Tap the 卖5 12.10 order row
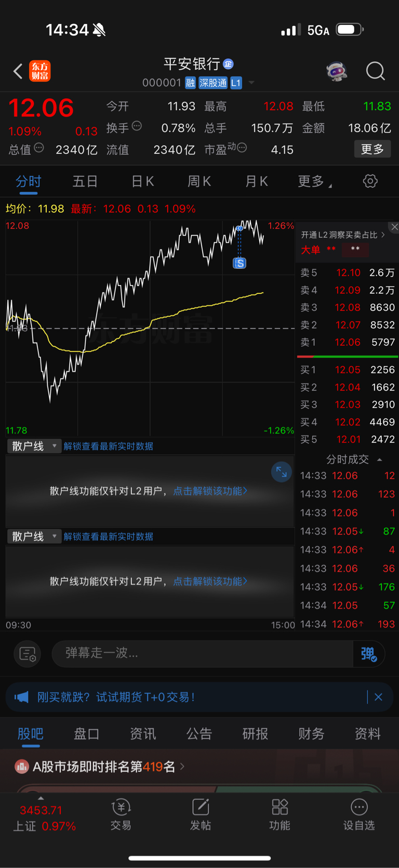The image size is (399, 868). pos(348,273)
